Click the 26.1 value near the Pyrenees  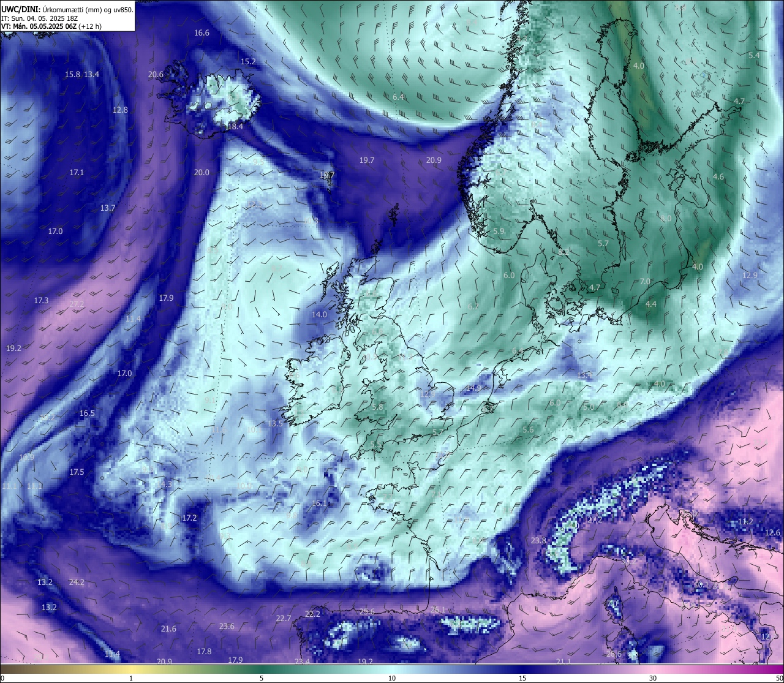coord(438,610)
